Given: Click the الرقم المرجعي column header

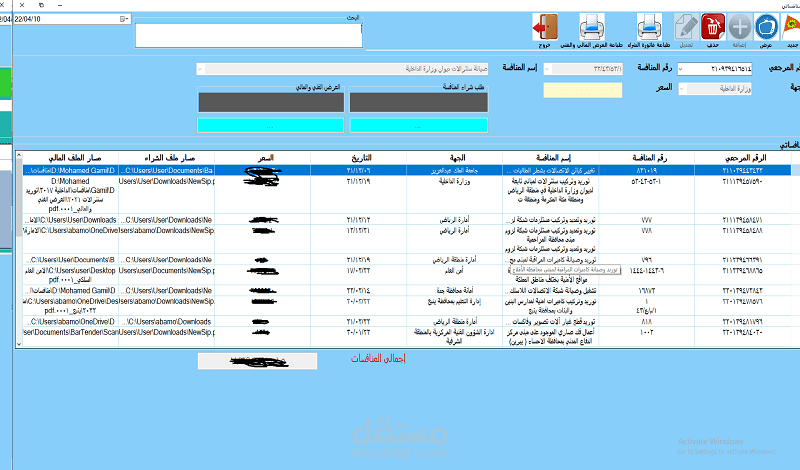Looking at the screenshot, I should click(745, 158).
